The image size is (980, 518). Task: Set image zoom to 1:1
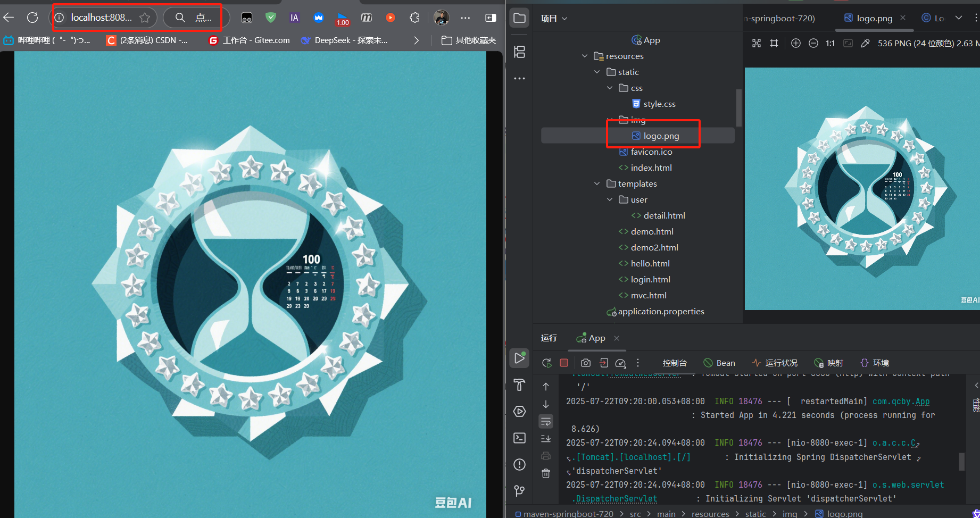click(x=830, y=43)
